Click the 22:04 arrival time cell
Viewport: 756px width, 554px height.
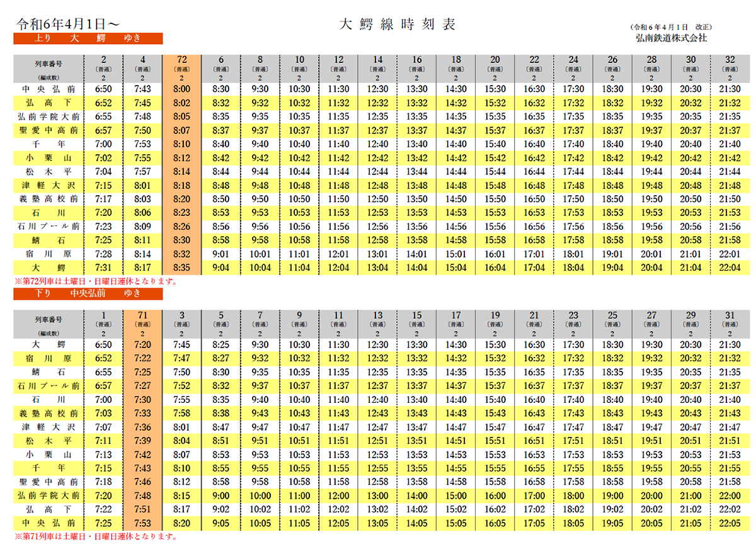(x=730, y=268)
